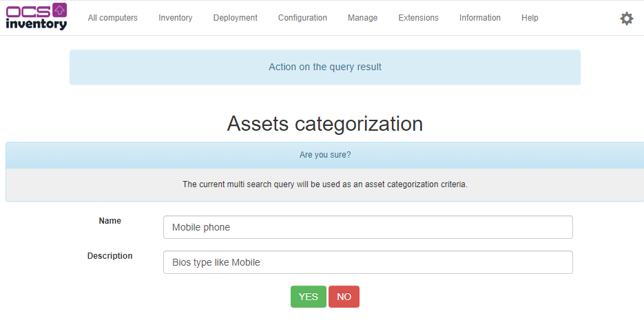The height and width of the screenshot is (320, 644).
Task: Cancel with the red NO button
Action: click(x=344, y=297)
